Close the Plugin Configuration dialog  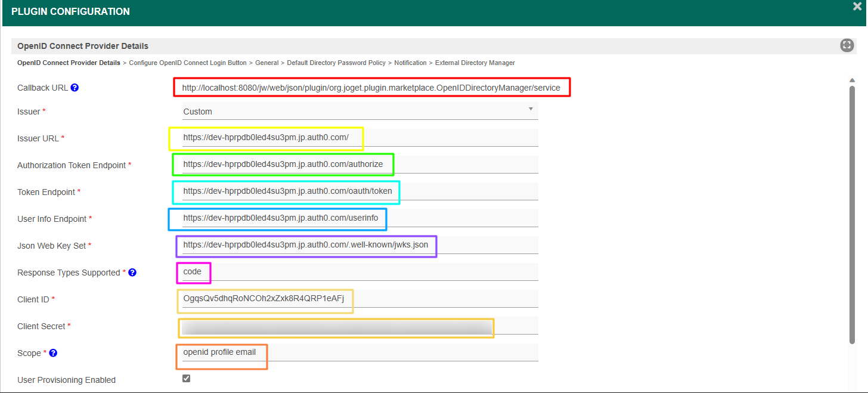[857, 7]
